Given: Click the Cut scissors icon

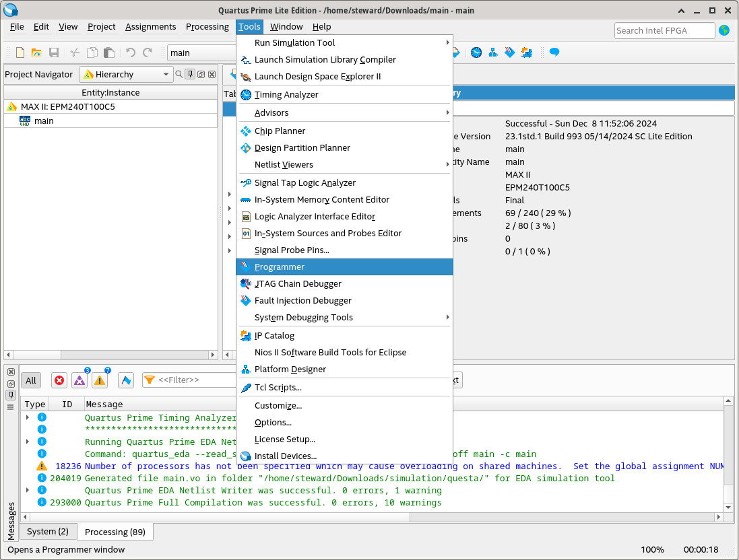Looking at the screenshot, I should point(75,53).
